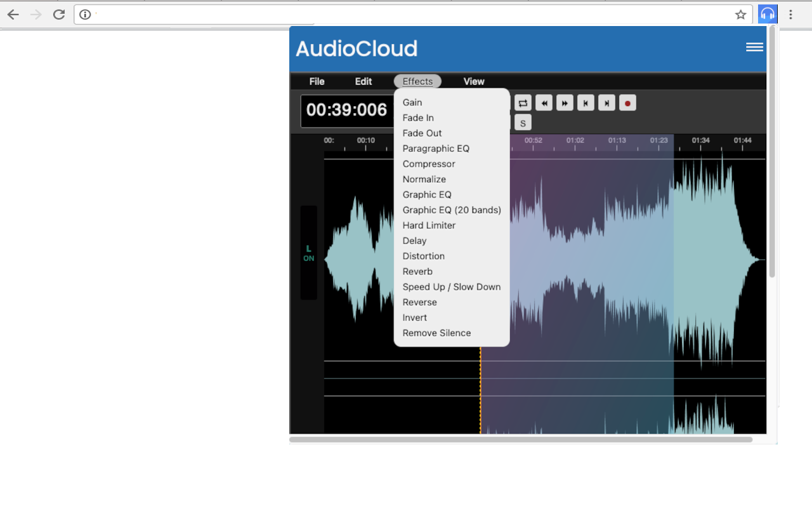The image size is (812, 508).
Task: Click the headphones extension icon
Action: pos(768,14)
